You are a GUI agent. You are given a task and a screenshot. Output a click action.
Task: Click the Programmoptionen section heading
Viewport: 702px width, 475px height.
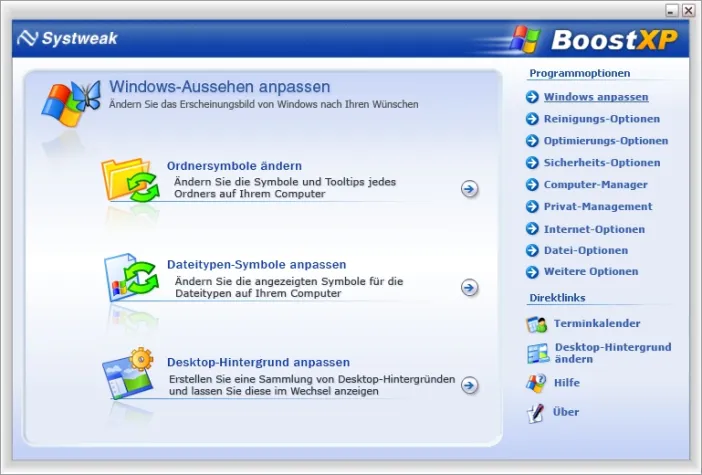[579, 73]
